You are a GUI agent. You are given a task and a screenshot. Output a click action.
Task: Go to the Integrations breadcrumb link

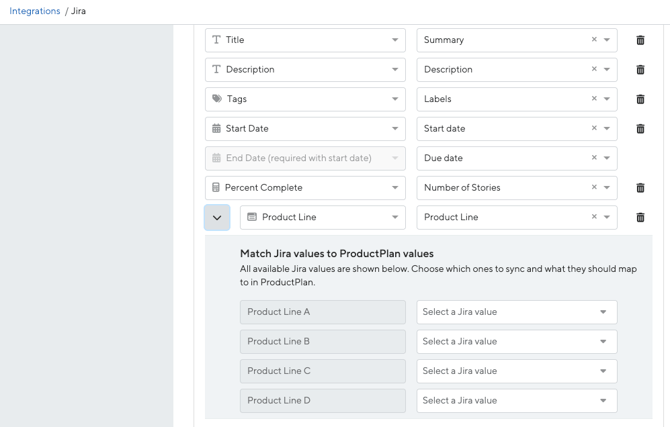tap(35, 11)
